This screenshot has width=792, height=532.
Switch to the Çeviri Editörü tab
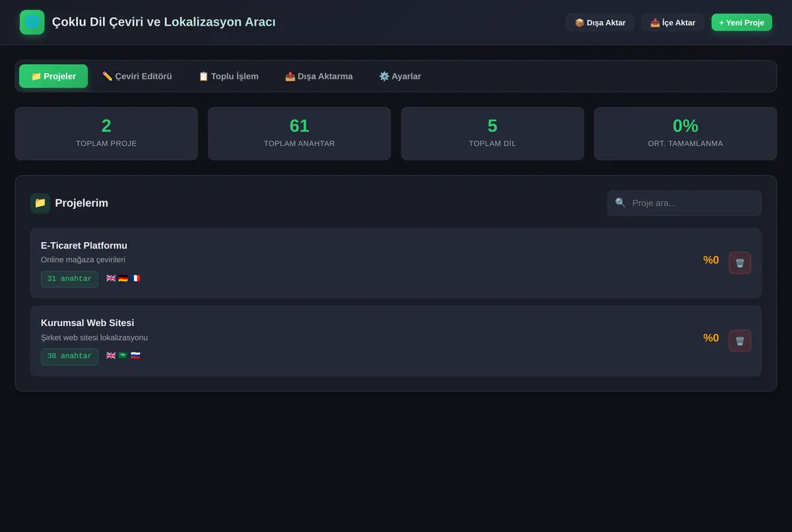pos(137,77)
